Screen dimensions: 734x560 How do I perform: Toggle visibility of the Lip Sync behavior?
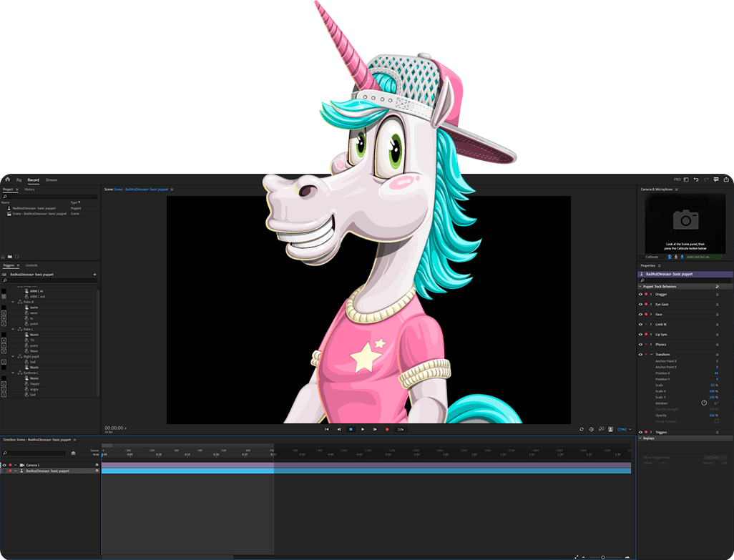[640, 334]
